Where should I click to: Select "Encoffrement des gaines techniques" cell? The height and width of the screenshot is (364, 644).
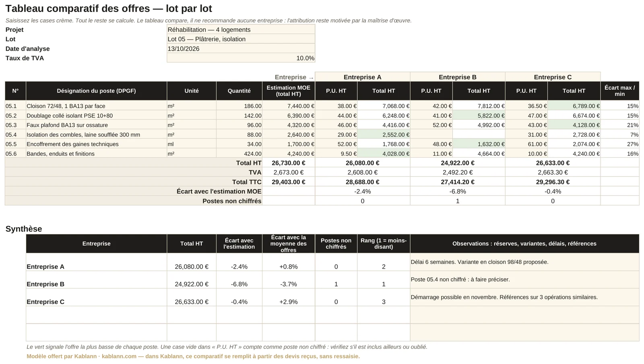[96, 144]
